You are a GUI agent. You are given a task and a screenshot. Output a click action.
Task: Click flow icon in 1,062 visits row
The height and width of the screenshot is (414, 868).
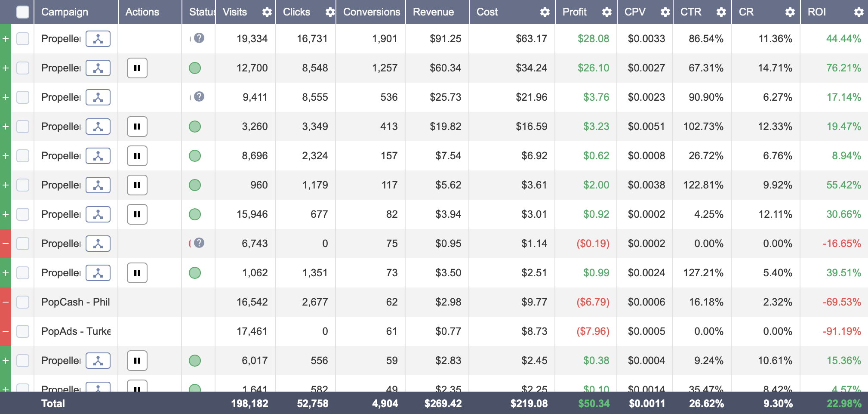click(98, 273)
